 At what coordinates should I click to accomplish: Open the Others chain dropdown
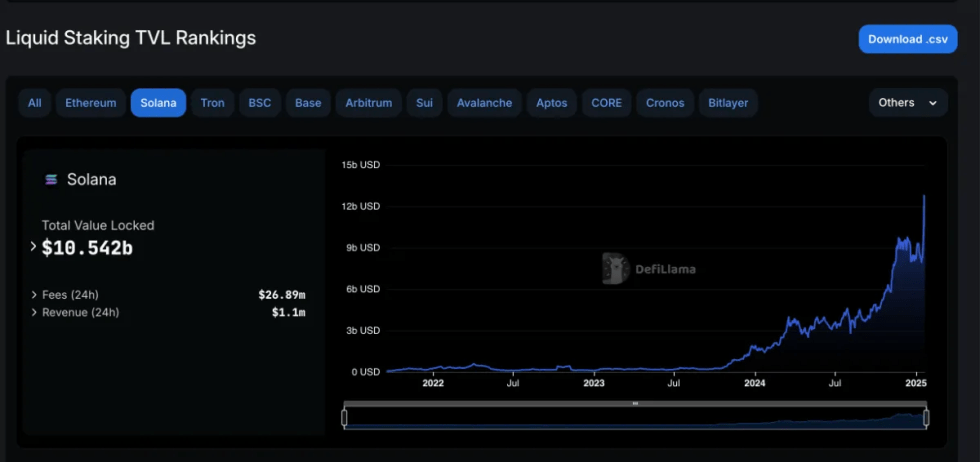click(908, 103)
